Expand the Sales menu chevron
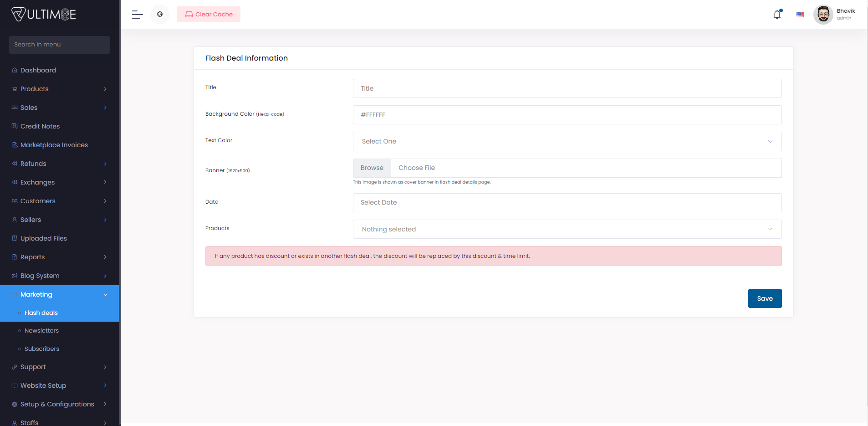The height and width of the screenshot is (426, 868). (105, 108)
